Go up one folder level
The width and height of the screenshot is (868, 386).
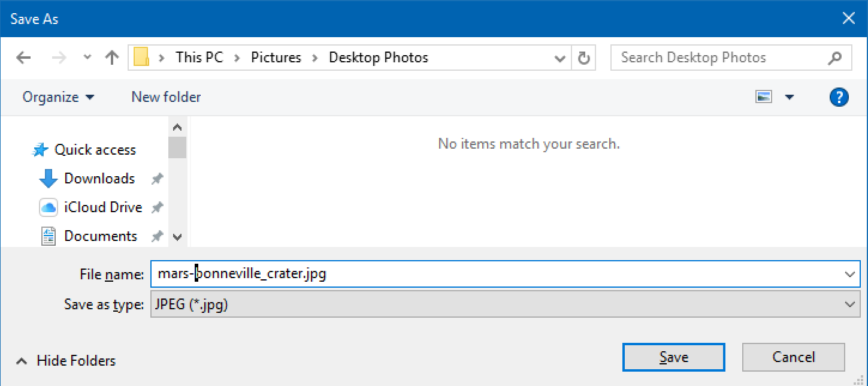click(112, 57)
